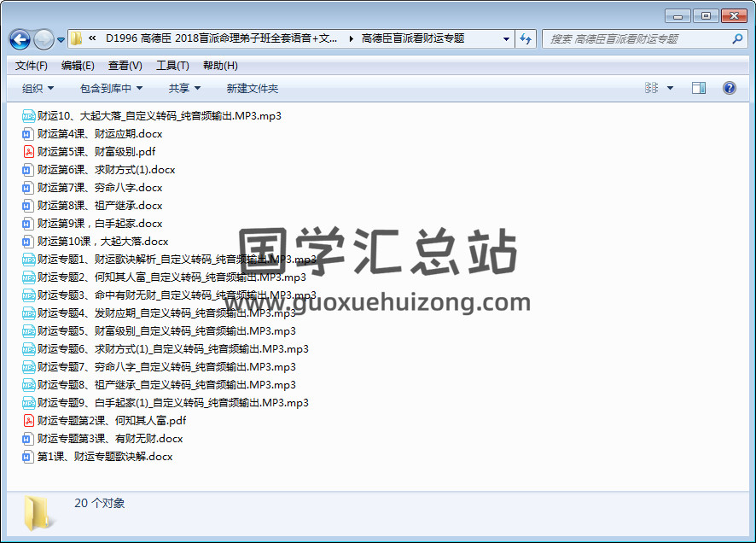
Task: Click the 高德臣盲派看财运专题 breadcrumb segment
Action: coord(413,38)
